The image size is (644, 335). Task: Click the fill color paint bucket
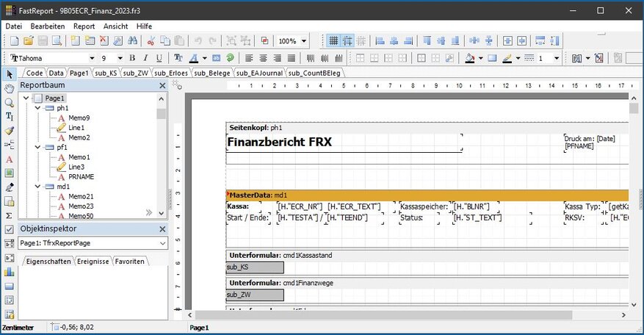tap(470, 58)
